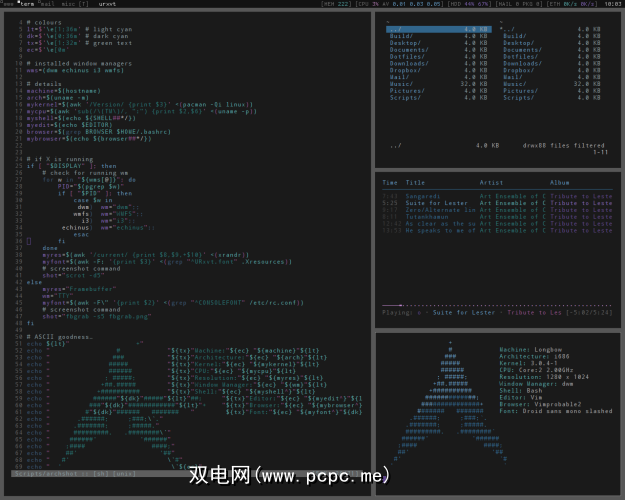Screen dimensions: 625x500
Task: Place cursor on '# installed window managers' line
Action: [x=79, y=63]
